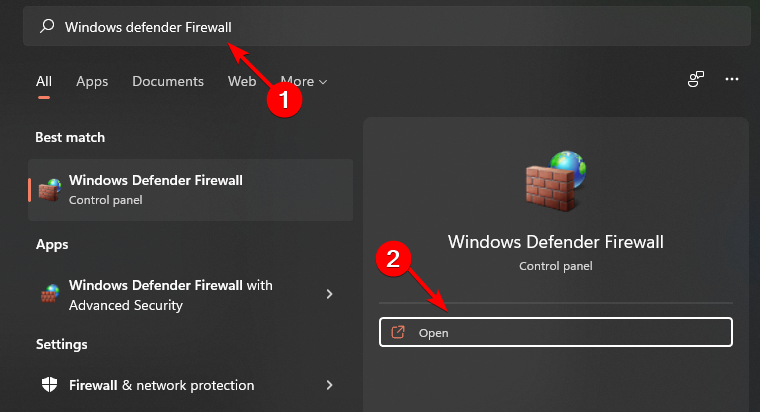
Task: Click the firewall brick icon in best match
Action: click(x=49, y=190)
